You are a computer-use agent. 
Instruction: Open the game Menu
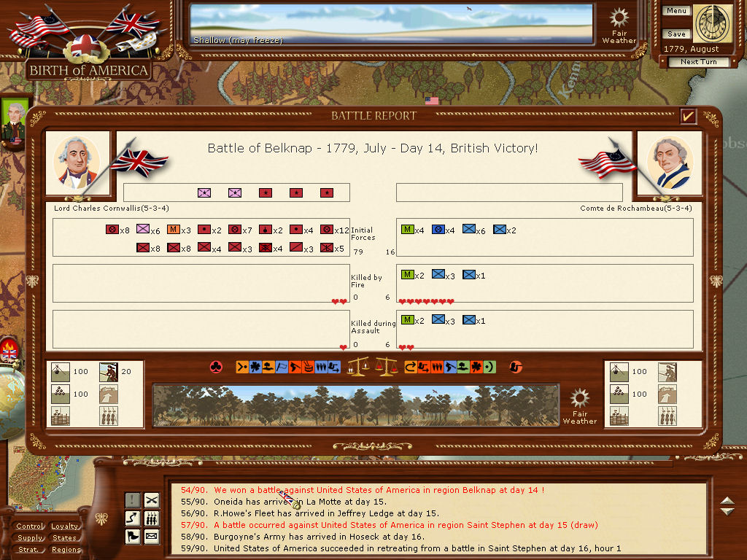click(676, 11)
